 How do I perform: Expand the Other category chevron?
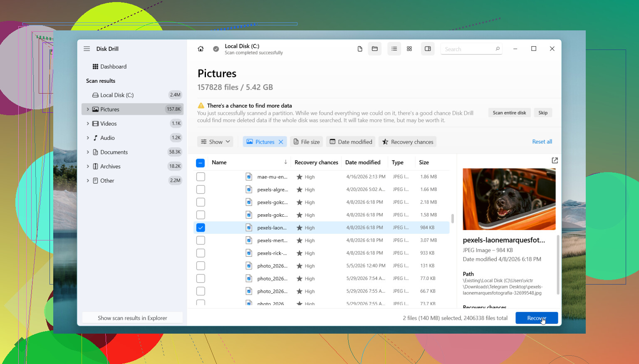point(87,181)
